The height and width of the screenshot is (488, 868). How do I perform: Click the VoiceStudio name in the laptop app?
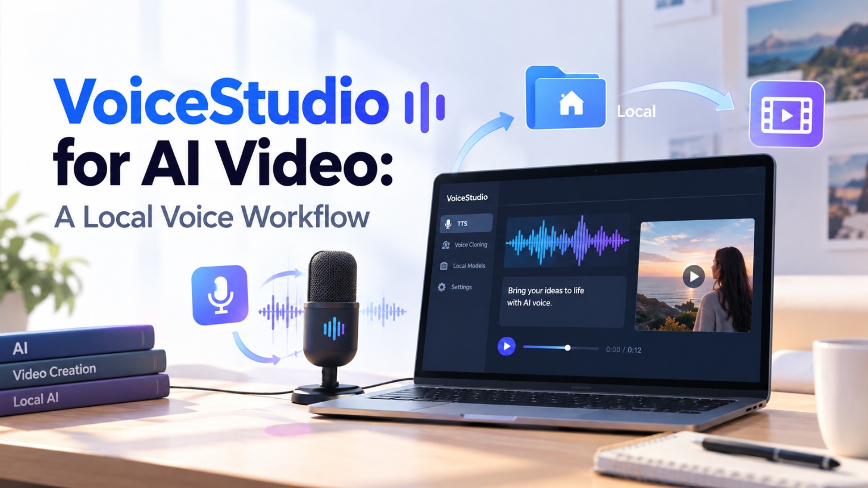tap(467, 198)
